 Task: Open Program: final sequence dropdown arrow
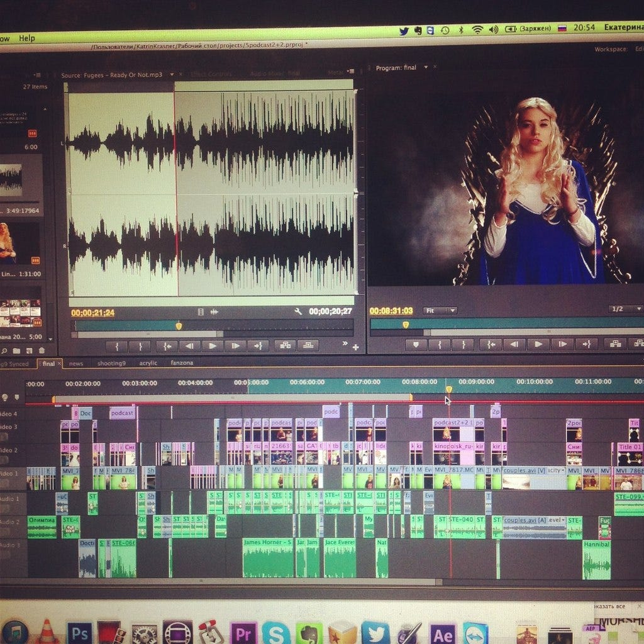click(426, 67)
